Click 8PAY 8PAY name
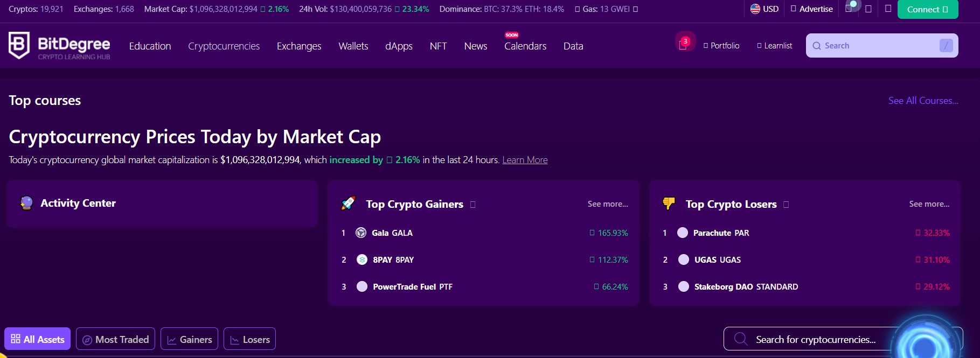 coord(393,259)
